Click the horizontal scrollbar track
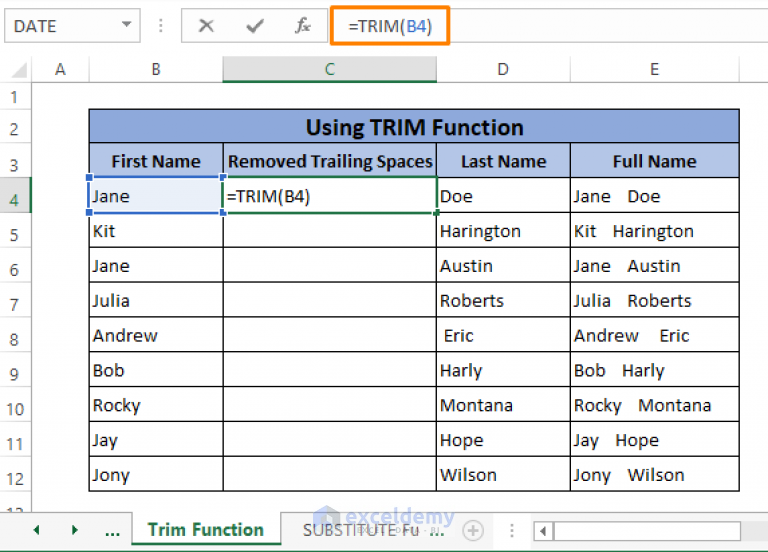This screenshot has height=552, width=768. [647, 531]
